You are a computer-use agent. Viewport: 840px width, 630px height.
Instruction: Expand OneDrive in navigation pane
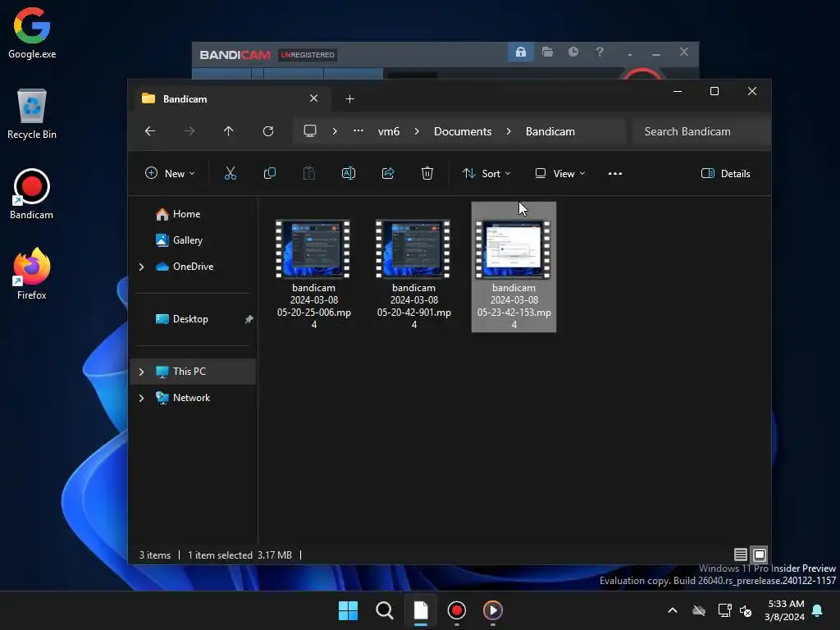(x=141, y=267)
